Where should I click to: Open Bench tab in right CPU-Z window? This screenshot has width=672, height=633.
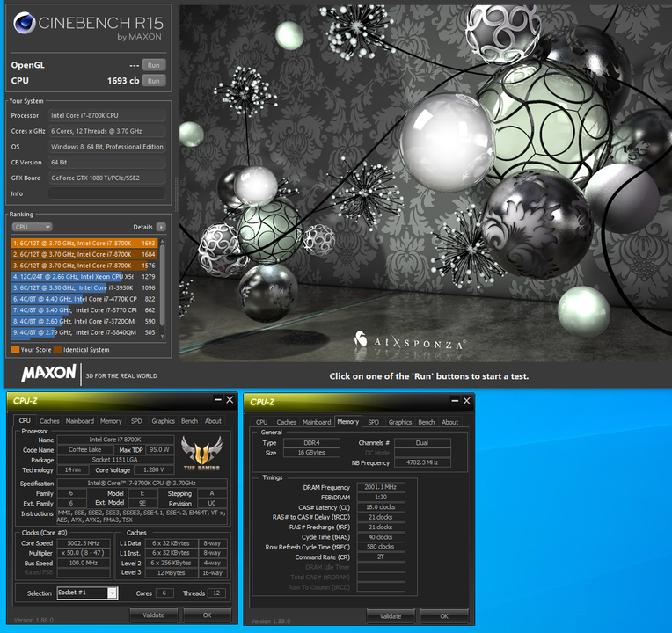[427, 422]
